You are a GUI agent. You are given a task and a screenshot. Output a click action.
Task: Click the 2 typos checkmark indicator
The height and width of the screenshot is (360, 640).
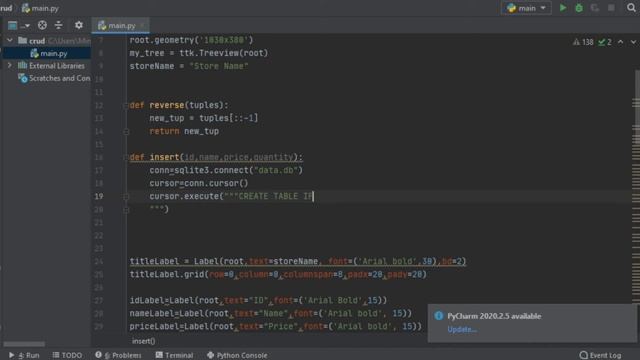604,42
